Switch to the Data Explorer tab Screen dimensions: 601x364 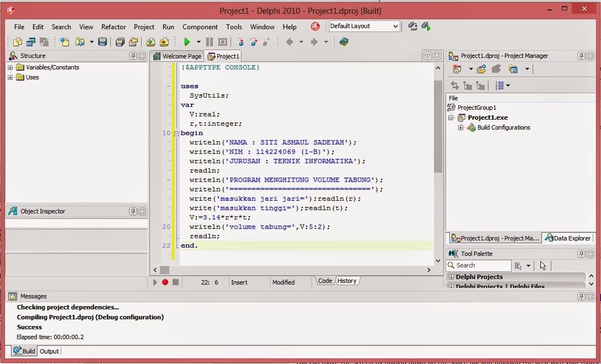point(568,238)
